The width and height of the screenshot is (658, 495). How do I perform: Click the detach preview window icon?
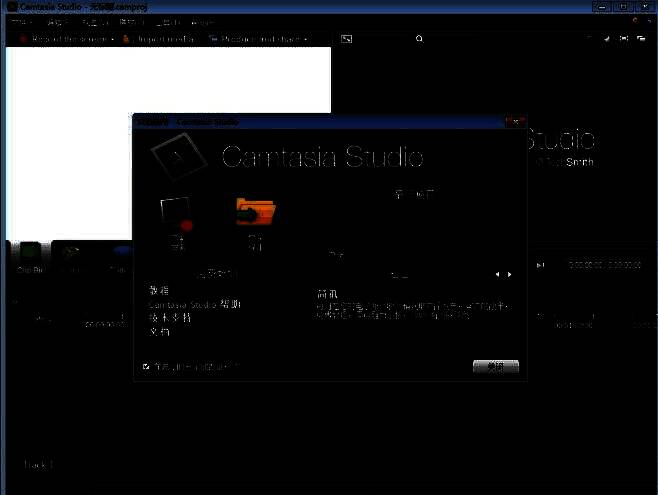point(640,39)
